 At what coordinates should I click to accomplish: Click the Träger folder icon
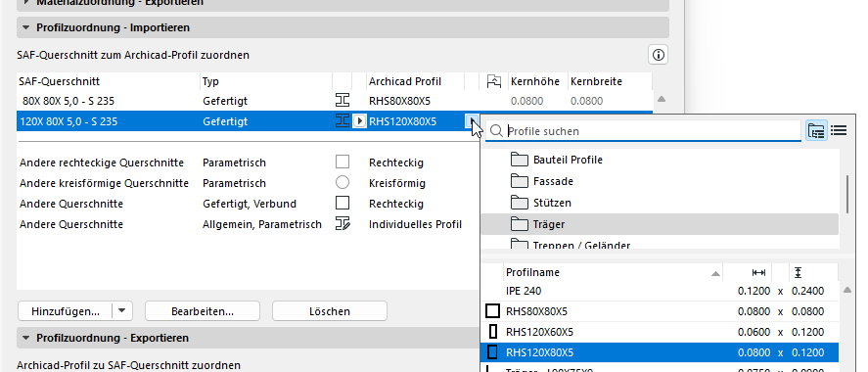tap(520, 224)
